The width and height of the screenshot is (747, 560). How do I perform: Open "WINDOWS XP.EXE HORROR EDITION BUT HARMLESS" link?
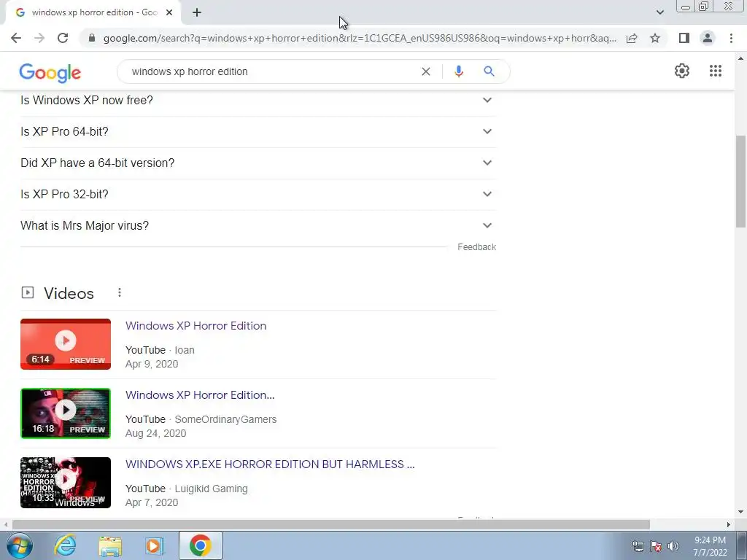tap(270, 464)
